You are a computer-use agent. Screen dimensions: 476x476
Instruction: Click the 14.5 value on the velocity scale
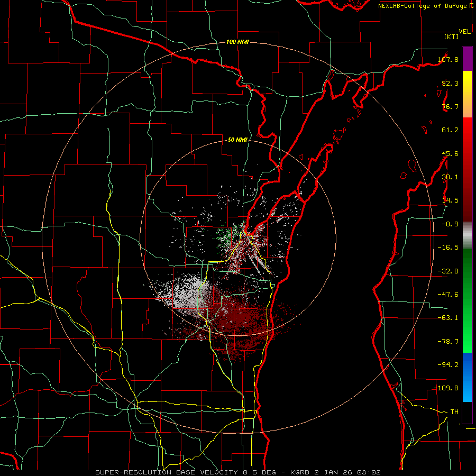pos(450,200)
